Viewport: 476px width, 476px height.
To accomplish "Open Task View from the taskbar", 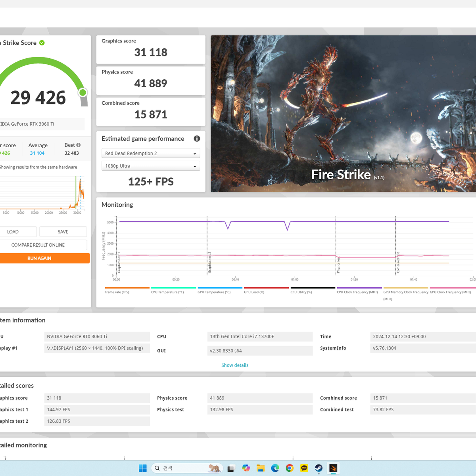I will coord(231,468).
